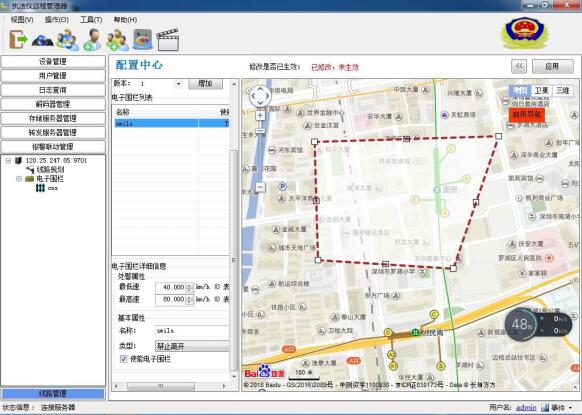Screen dimensions: 582x415
Task: Click the config panel scroll right arrow
Action: pos(224,386)
